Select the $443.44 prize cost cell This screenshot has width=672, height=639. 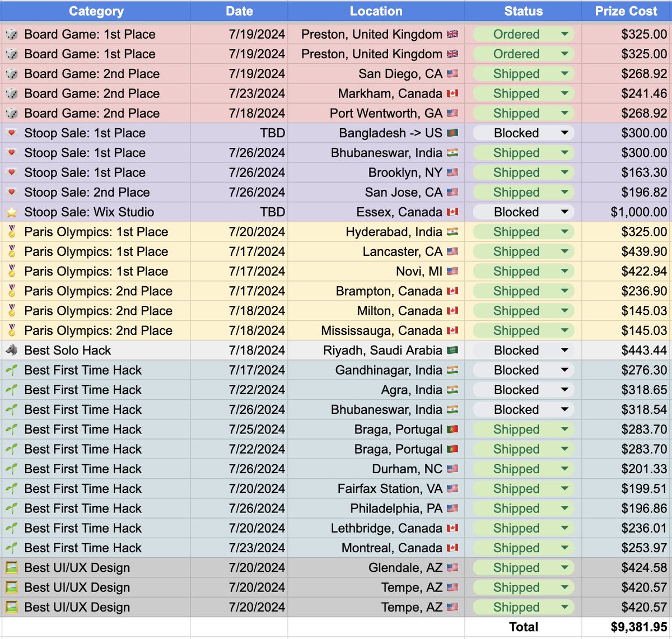[626, 351]
